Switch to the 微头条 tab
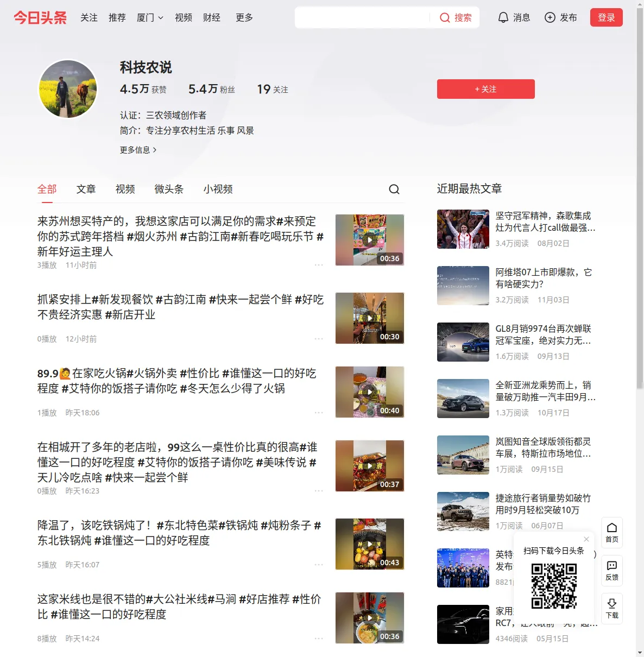The width and height of the screenshot is (644, 657). pos(169,189)
